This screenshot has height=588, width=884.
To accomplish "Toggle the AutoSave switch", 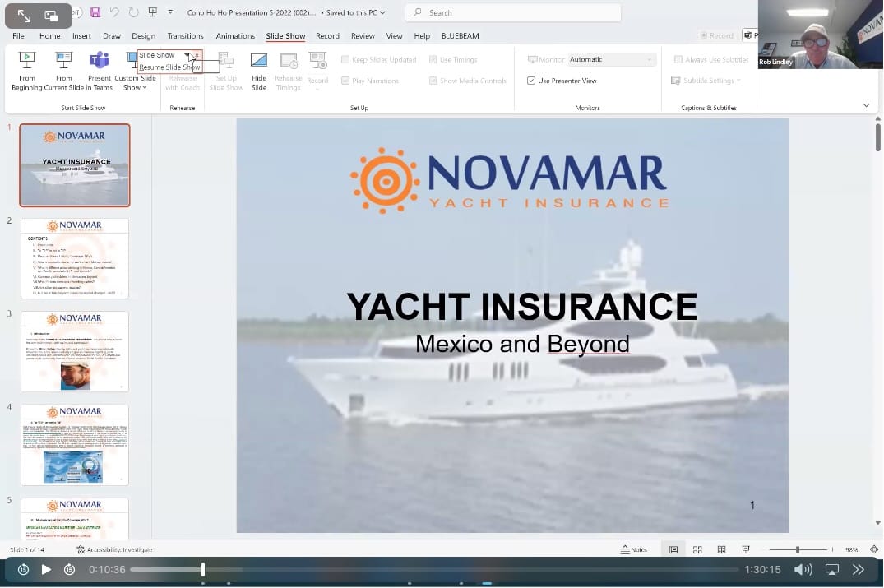I will (78, 12).
